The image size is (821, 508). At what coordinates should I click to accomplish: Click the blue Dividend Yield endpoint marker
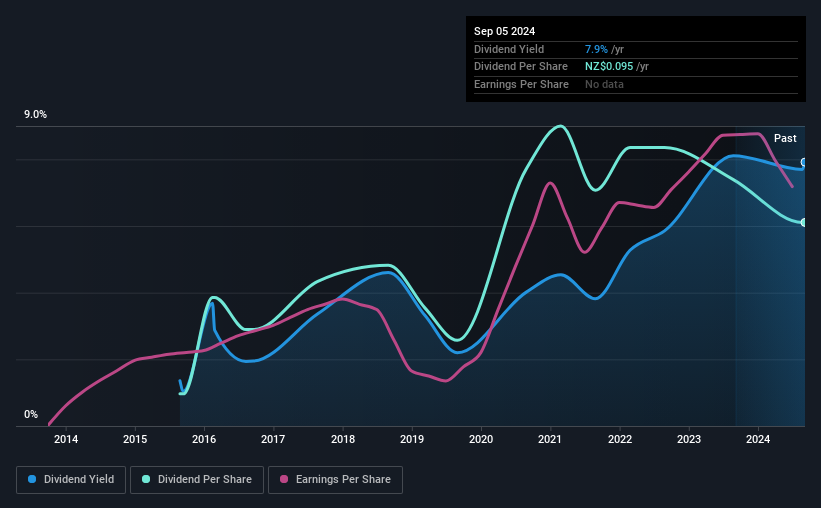pos(804,162)
